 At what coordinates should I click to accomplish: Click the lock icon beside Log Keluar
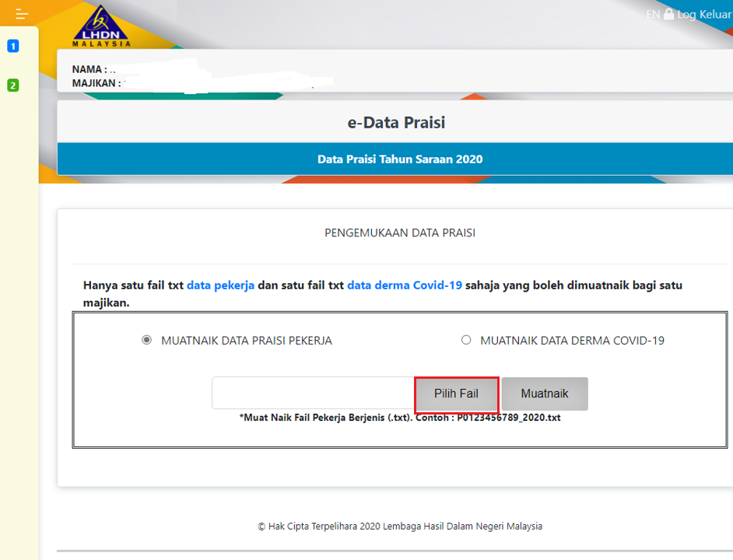click(669, 14)
